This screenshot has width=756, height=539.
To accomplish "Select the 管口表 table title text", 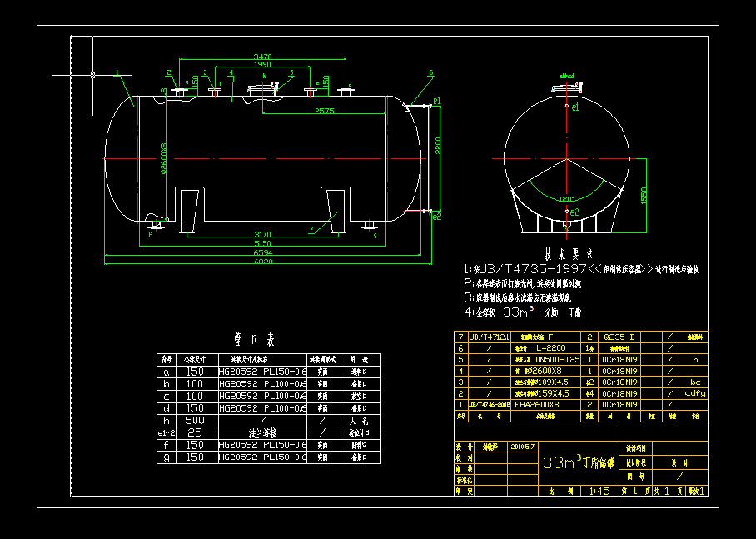I will [252, 341].
